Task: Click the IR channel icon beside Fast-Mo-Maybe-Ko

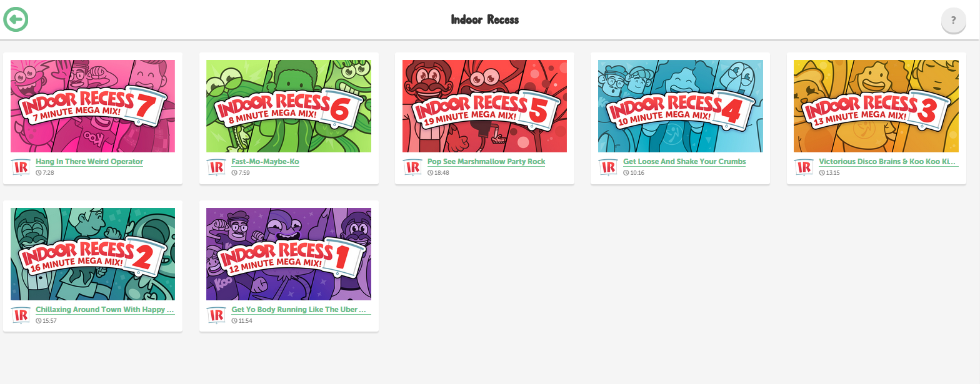Action: click(x=216, y=167)
